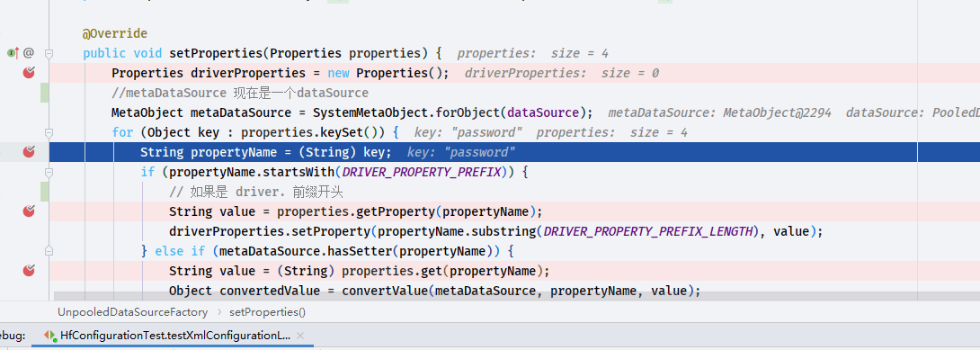This screenshot has height=350, width=980.
Task: Fold the if startsWith block
Action: pyautogui.click(x=49, y=172)
